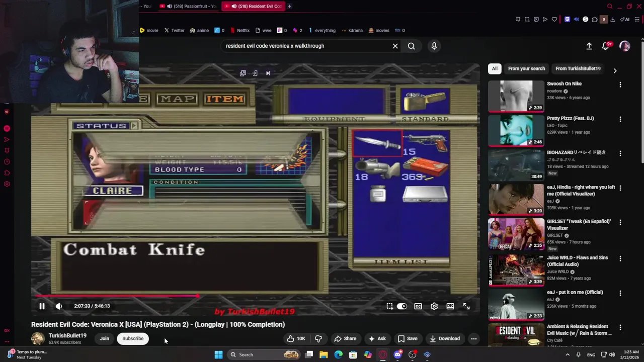Show more filter chips with the arrow

click(x=615, y=71)
